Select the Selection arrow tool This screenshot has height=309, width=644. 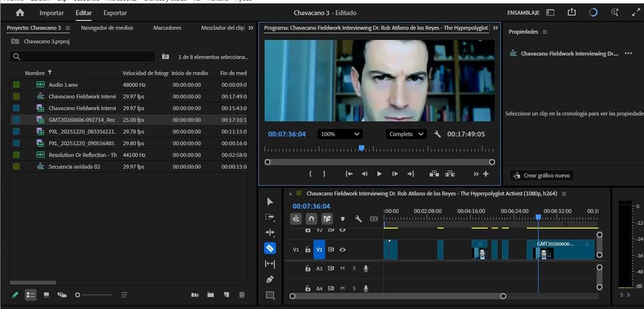(270, 201)
